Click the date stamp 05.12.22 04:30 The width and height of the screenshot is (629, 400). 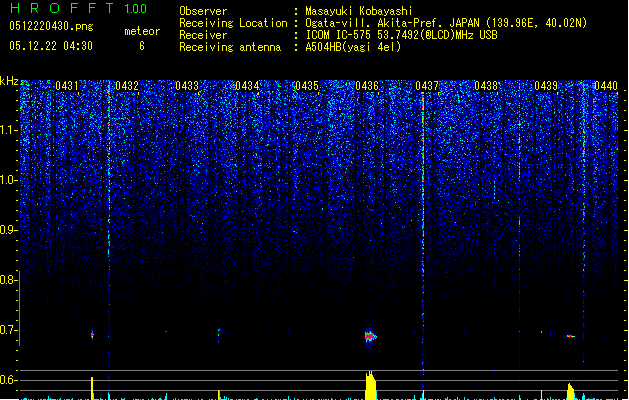point(51,46)
